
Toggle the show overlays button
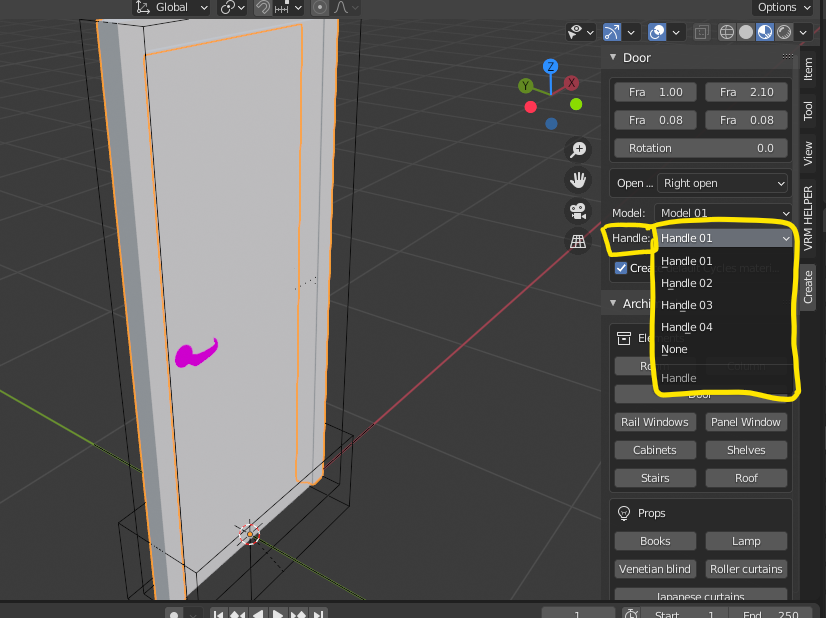[x=657, y=32]
